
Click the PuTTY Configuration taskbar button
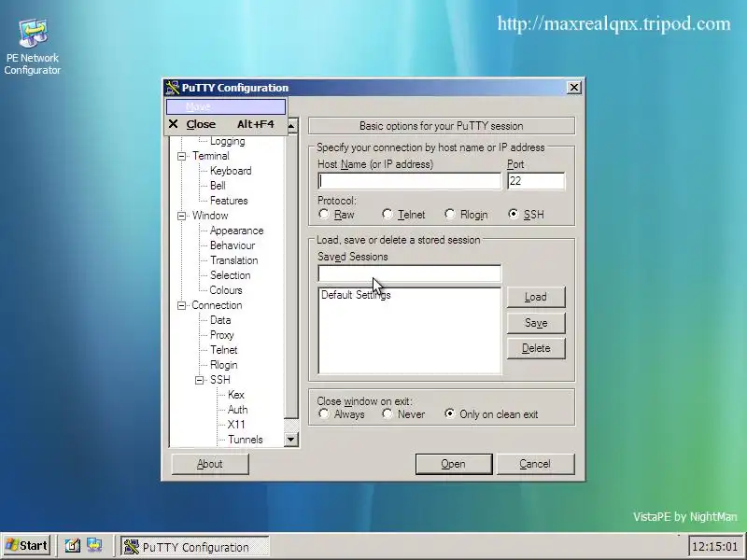194,547
